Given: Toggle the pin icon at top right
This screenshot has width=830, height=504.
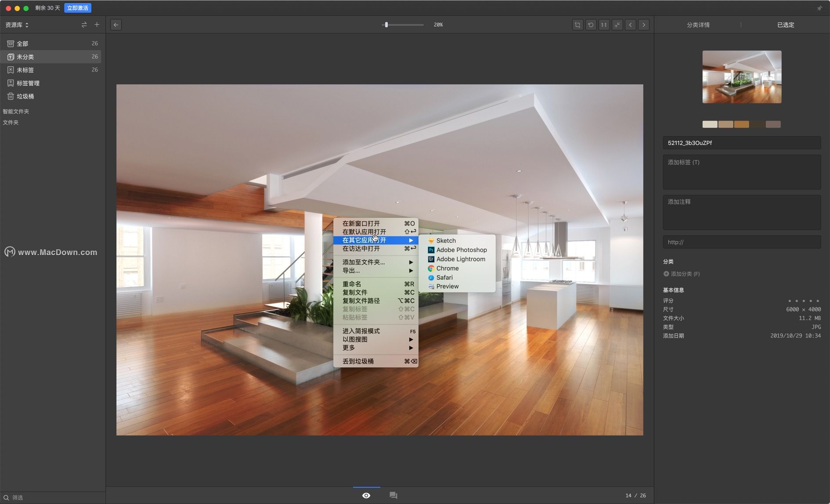Looking at the screenshot, I should (x=819, y=8).
